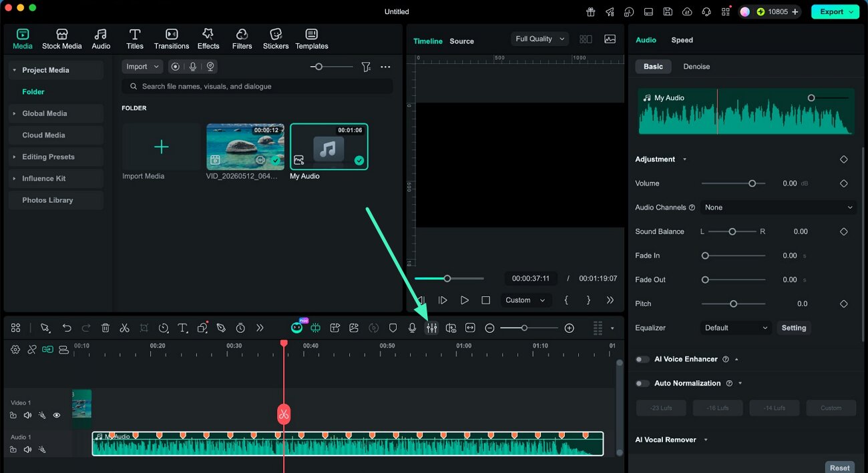The width and height of the screenshot is (868, 473).
Task: Click the Reset button
Action: (840, 468)
